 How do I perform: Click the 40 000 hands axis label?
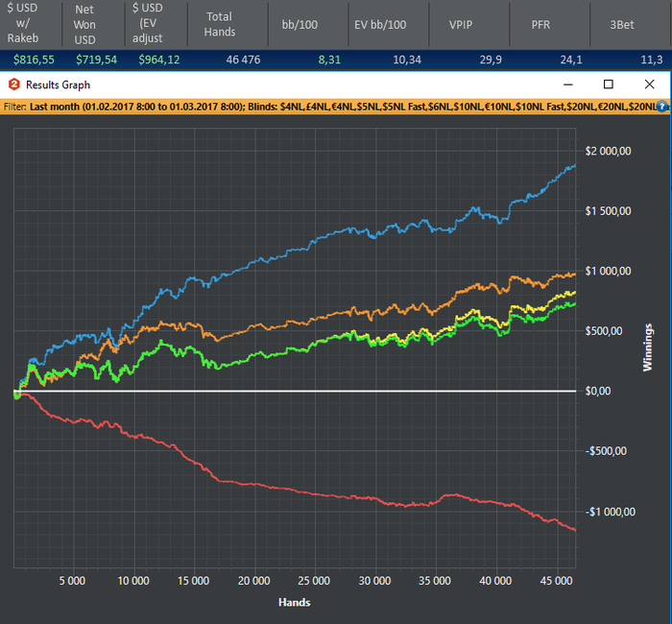click(496, 581)
